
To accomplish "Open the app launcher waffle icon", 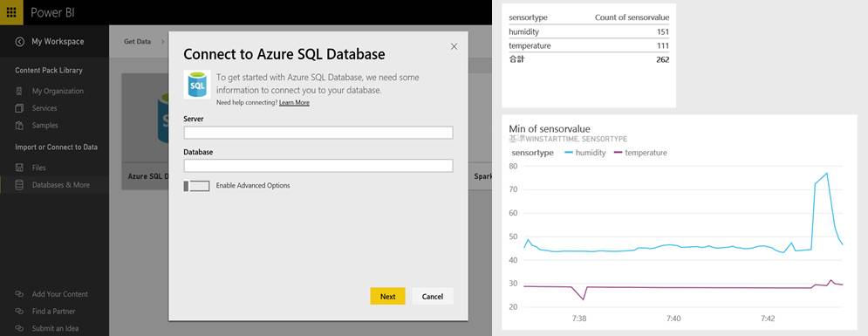I will [11, 12].
